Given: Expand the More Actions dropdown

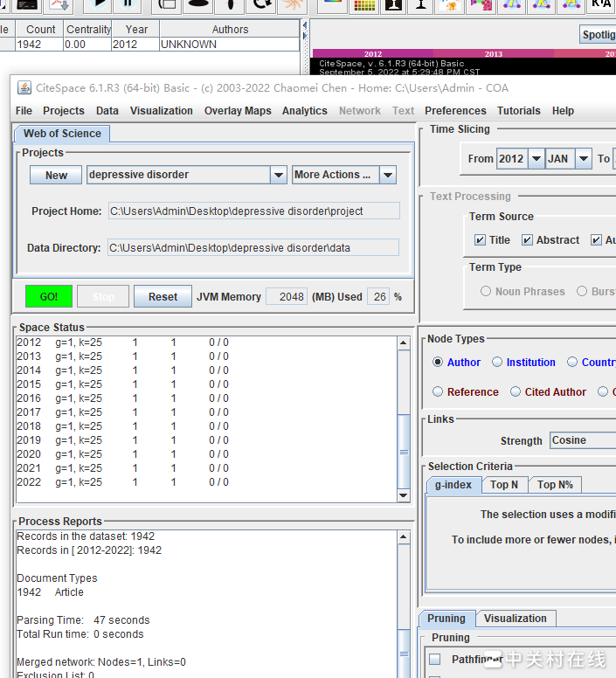Looking at the screenshot, I should point(388,175).
